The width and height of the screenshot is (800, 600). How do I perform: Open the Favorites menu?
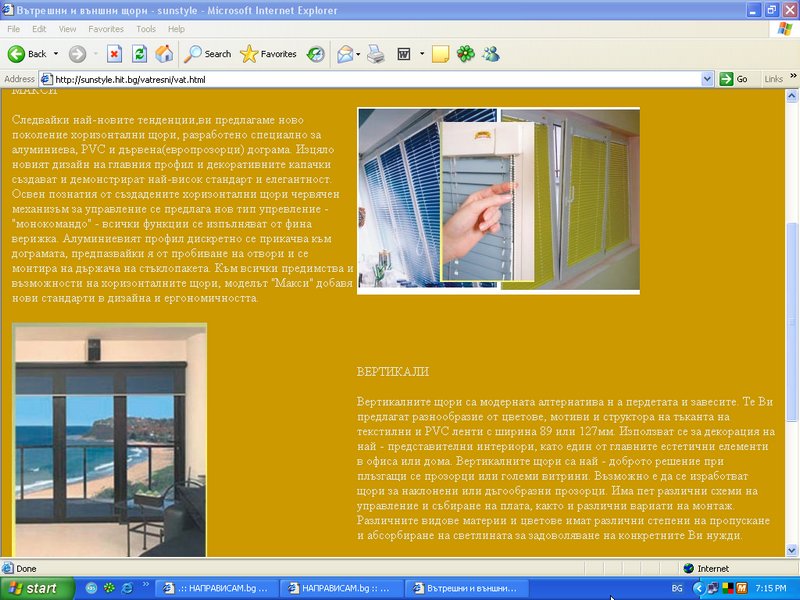106,29
